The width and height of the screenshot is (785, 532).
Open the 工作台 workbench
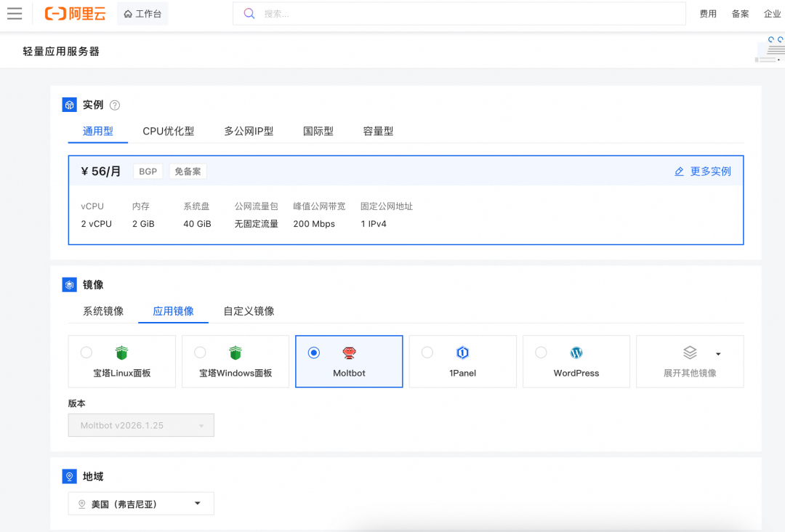click(x=142, y=13)
